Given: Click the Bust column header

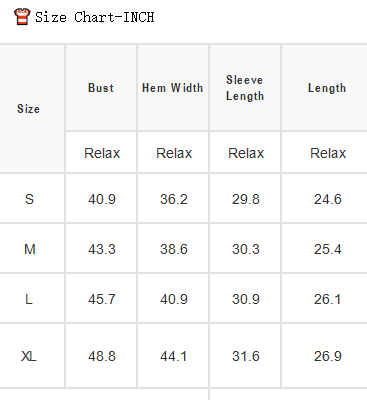Looking at the screenshot, I should [101, 88].
